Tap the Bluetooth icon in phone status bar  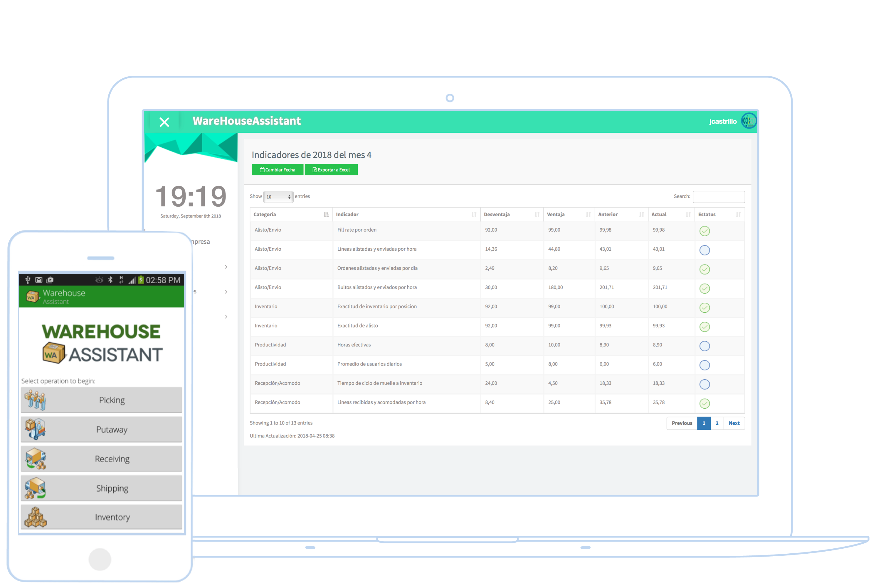point(110,280)
